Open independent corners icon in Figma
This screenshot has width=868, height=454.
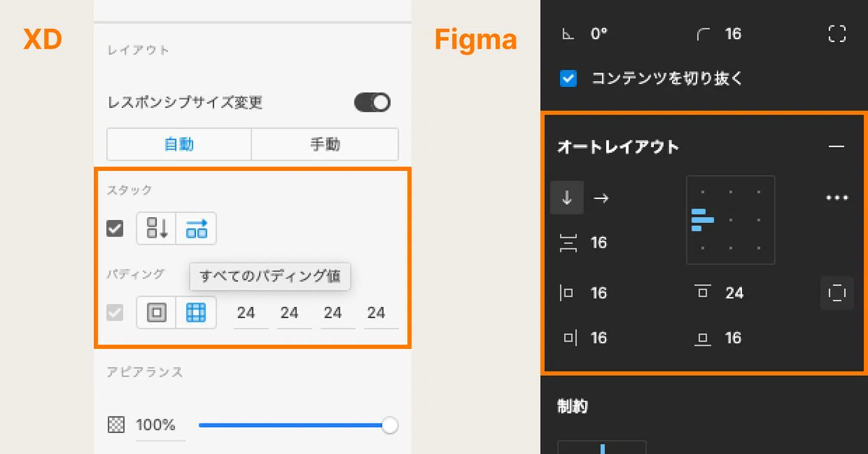(837, 33)
